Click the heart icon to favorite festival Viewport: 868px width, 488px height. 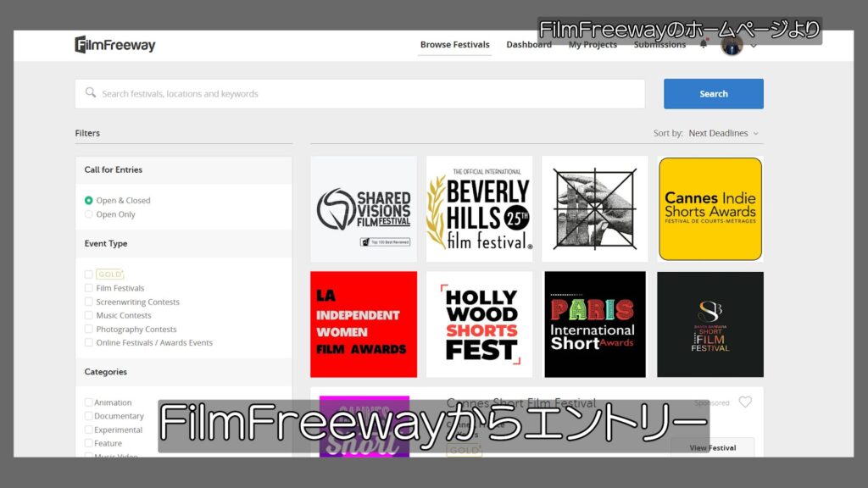[745, 402]
